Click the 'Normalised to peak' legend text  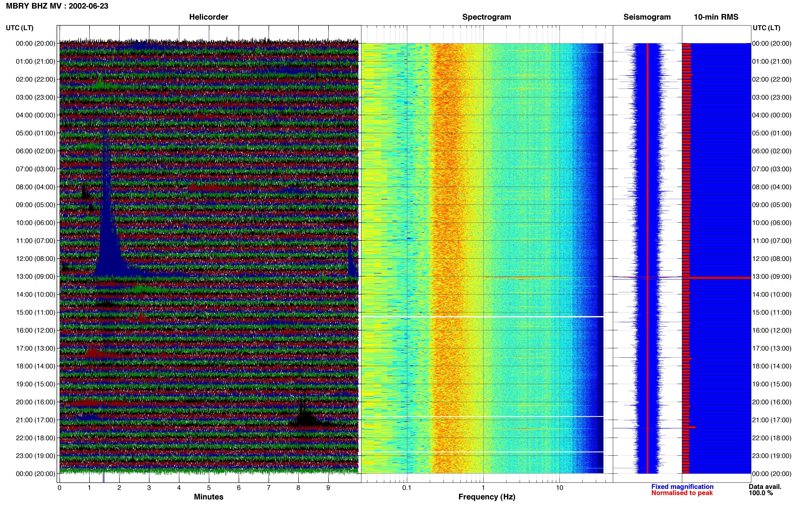pyautogui.click(x=682, y=493)
